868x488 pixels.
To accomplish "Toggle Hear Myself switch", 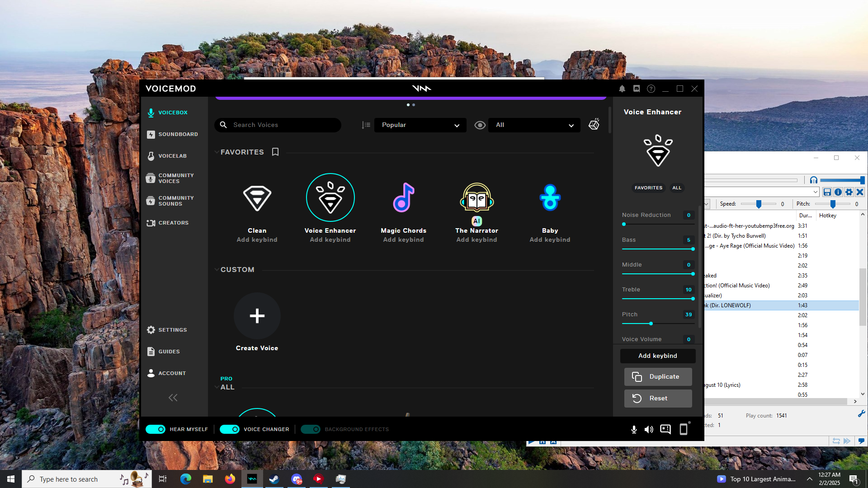I will coord(156,429).
